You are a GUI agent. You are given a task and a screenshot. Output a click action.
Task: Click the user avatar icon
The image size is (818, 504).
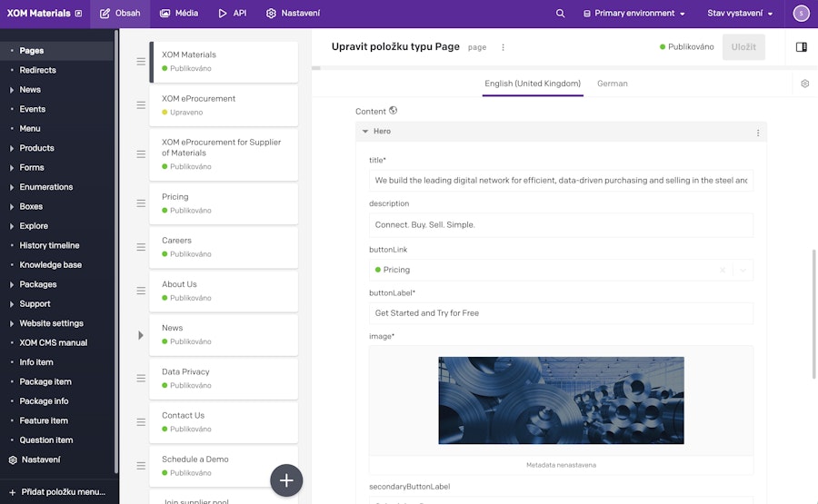(801, 14)
